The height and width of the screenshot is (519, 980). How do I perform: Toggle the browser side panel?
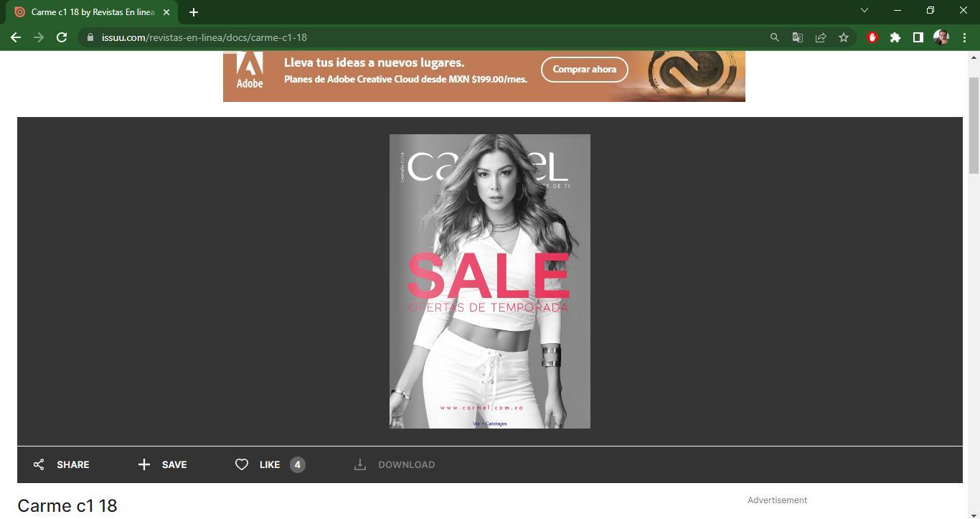coord(918,37)
